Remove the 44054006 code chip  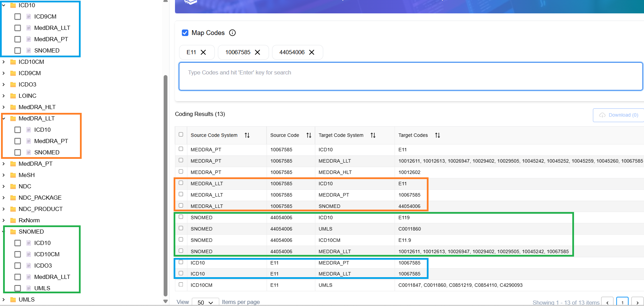tap(312, 52)
